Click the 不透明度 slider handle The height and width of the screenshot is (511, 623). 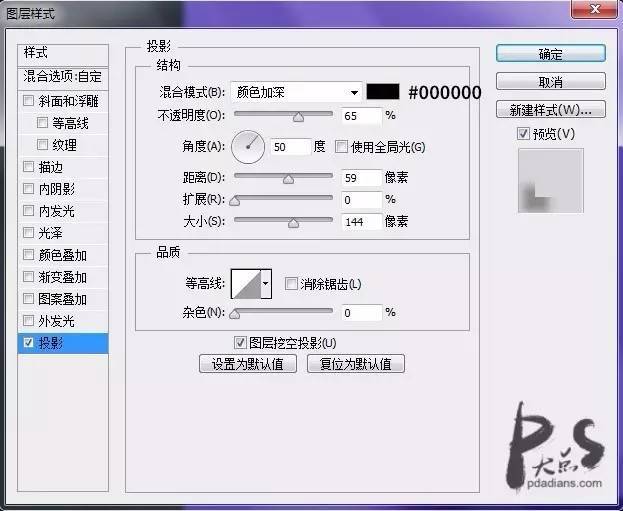pos(298,117)
